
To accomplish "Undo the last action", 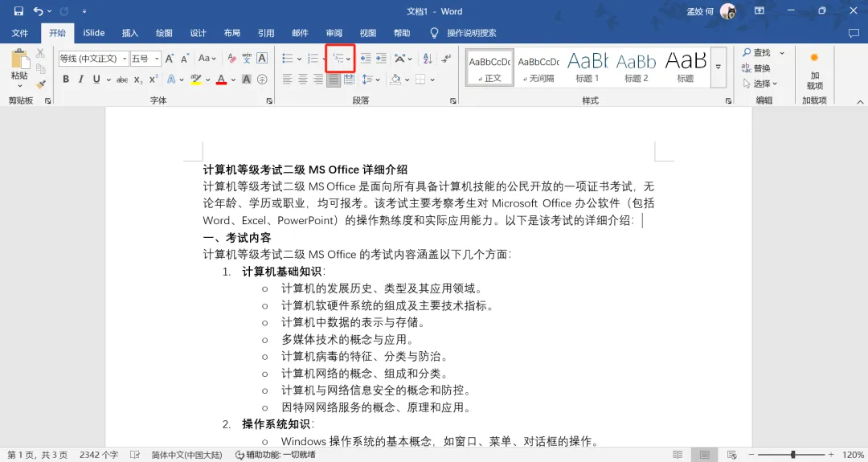I will 38,11.
